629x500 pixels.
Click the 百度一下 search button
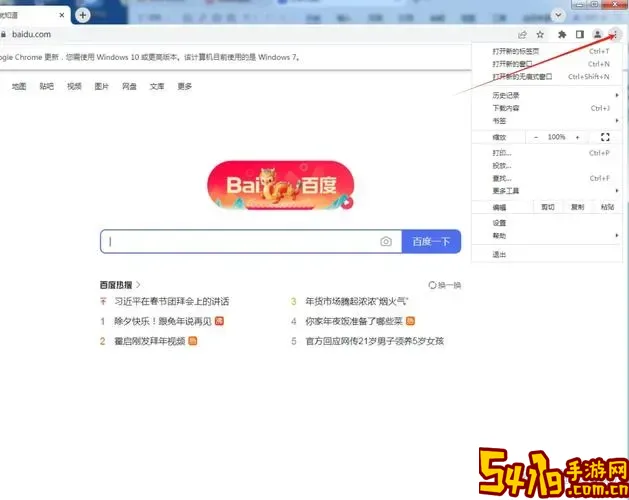coord(431,242)
